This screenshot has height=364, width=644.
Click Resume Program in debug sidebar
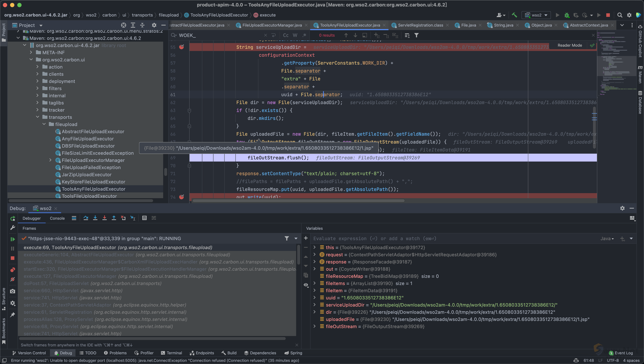[x=13, y=239]
